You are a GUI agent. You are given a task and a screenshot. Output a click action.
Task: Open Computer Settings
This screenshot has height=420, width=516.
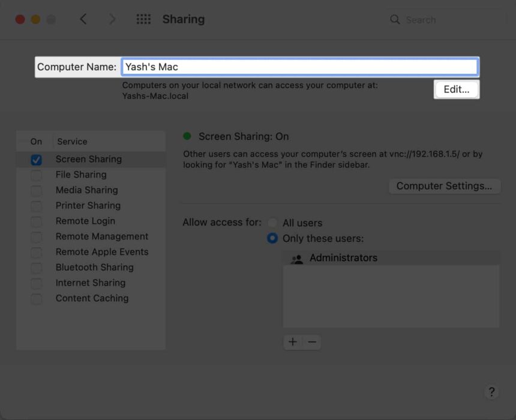pyautogui.click(x=445, y=186)
